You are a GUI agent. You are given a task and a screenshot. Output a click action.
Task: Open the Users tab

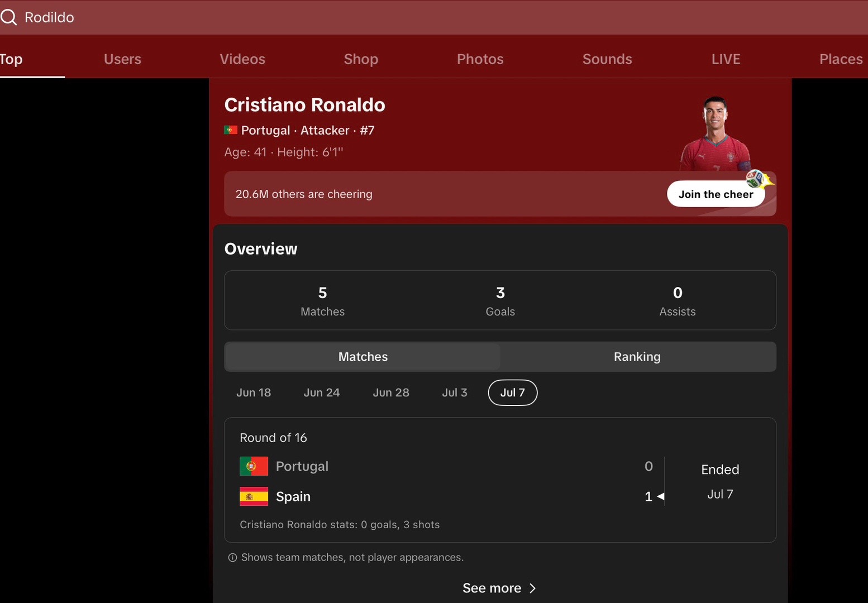coord(122,59)
